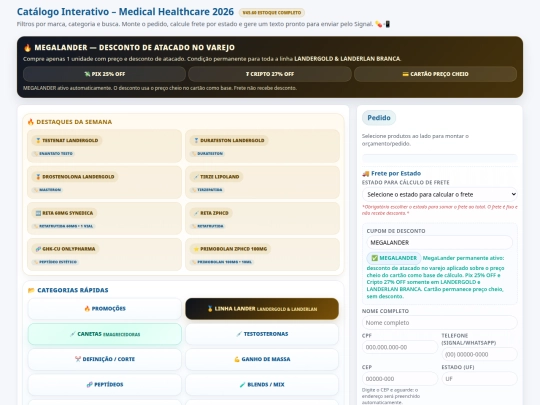
Task: Select the PIX 25% OFF payment option
Action: click(x=104, y=74)
